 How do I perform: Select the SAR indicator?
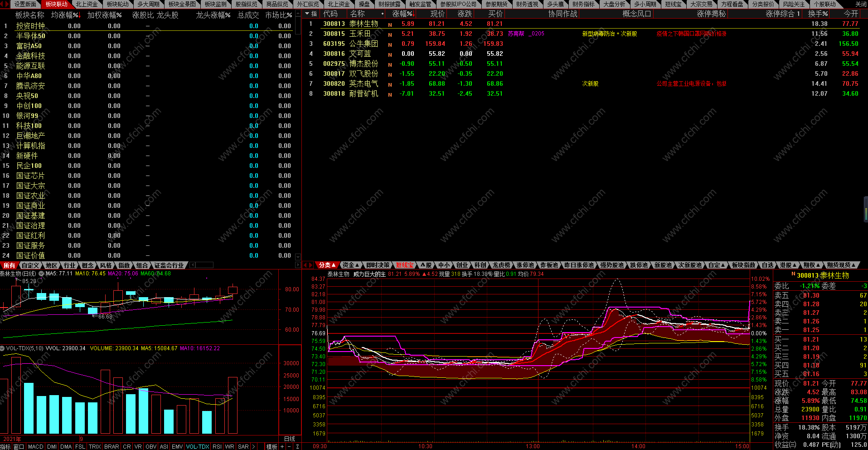pos(243,447)
